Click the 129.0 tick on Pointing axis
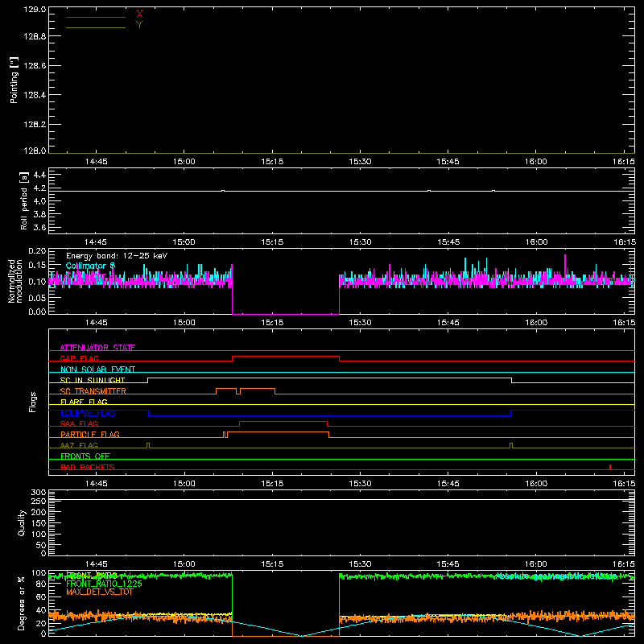The image size is (644, 644). 35,9
